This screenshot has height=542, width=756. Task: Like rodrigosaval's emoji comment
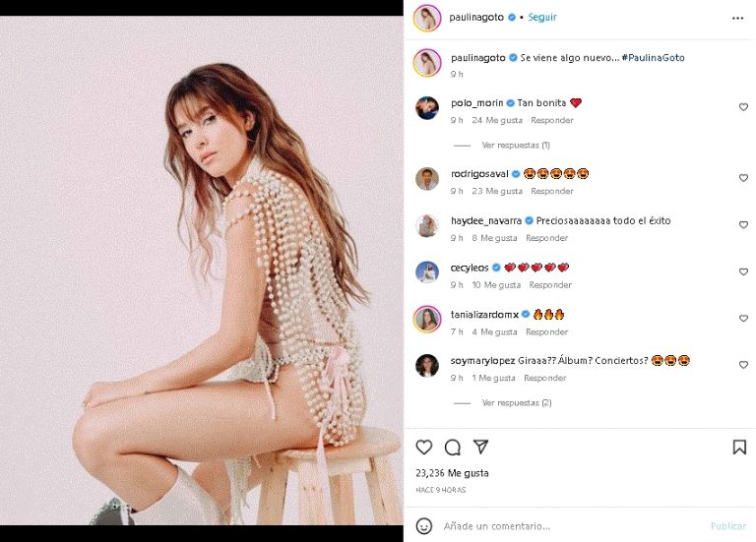(x=743, y=178)
